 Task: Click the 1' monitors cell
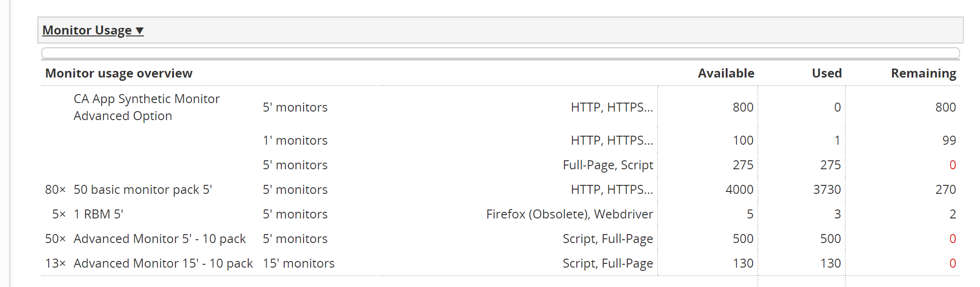[x=295, y=140]
